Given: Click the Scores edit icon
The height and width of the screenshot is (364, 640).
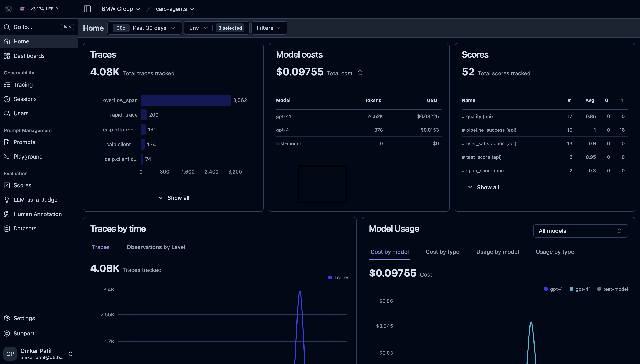Looking at the screenshot, I should [x=7, y=186].
